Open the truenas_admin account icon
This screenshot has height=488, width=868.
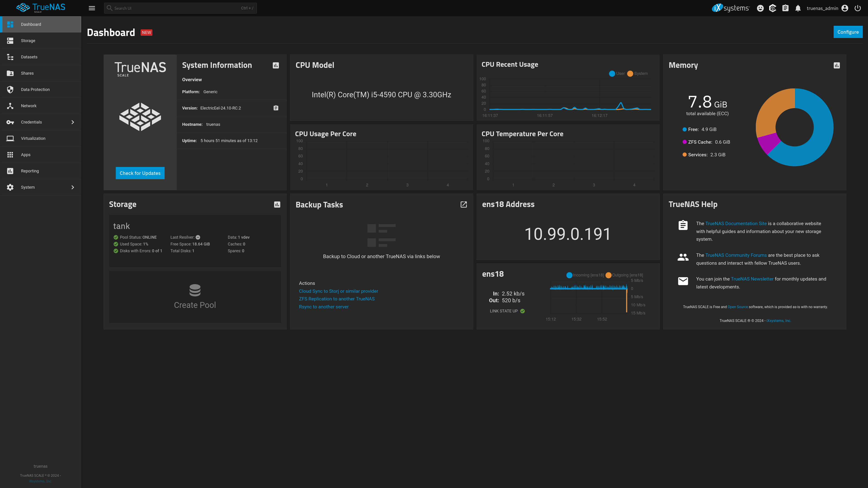(x=845, y=8)
